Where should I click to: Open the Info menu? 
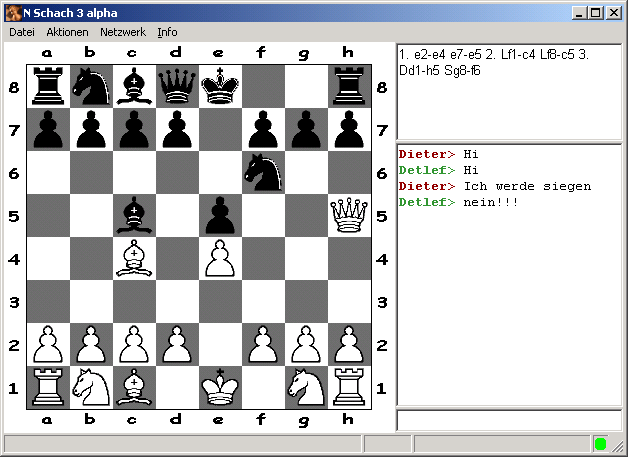click(x=167, y=32)
